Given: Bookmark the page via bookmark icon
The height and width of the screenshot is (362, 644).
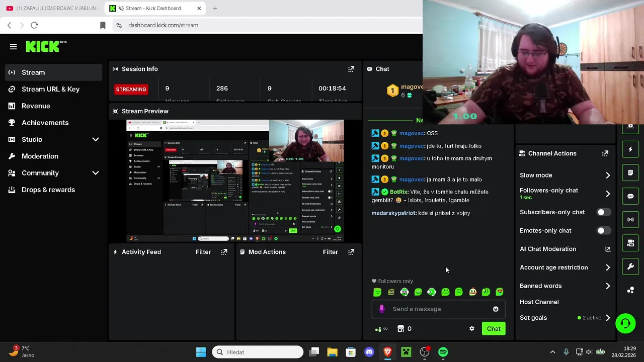Looking at the screenshot, I should click(x=103, y=25).
